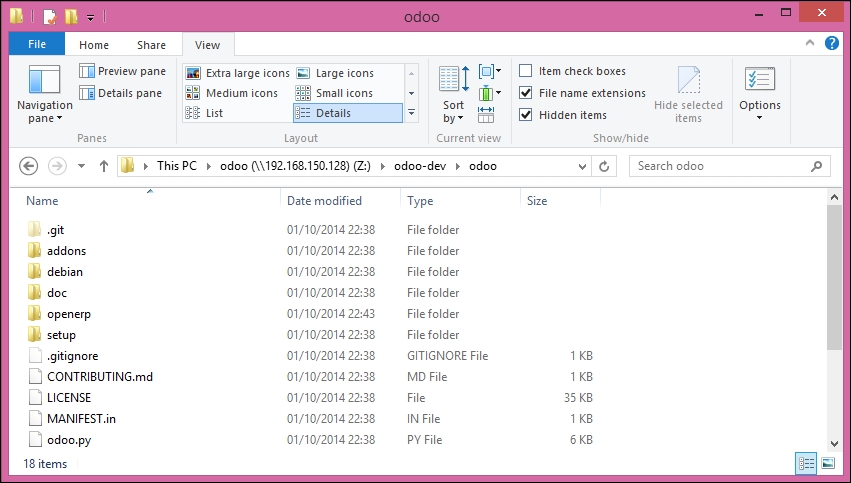This screenshot has width=851, height=483.
Task: Select the .gitignore file
Action: 72,356
